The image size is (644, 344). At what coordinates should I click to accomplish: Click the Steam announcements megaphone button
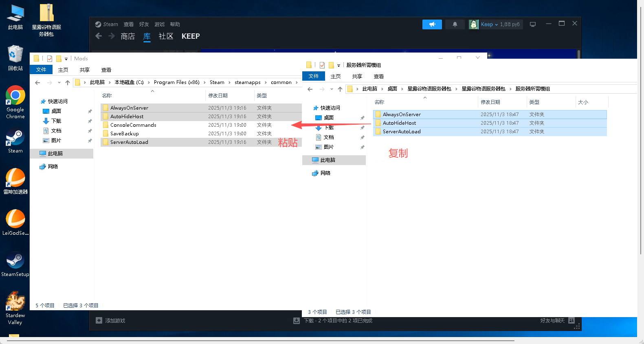pos(432,24)
